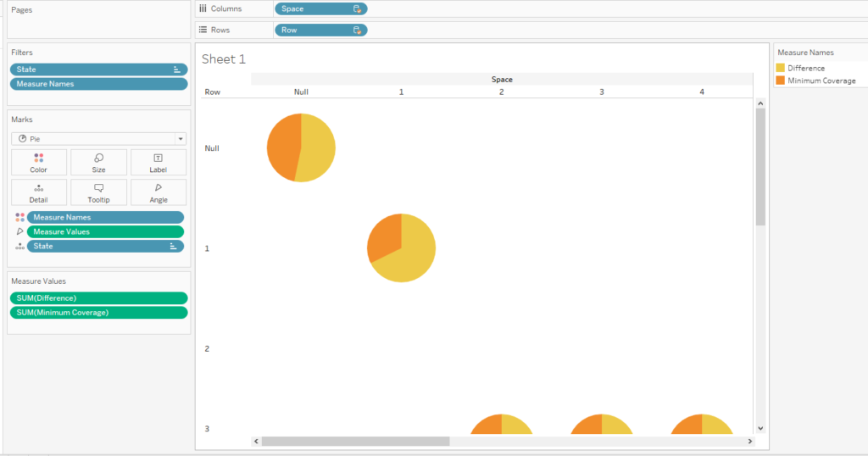Click database icon on the Row pill
The image size is (868, 456).
pos(357,30)
